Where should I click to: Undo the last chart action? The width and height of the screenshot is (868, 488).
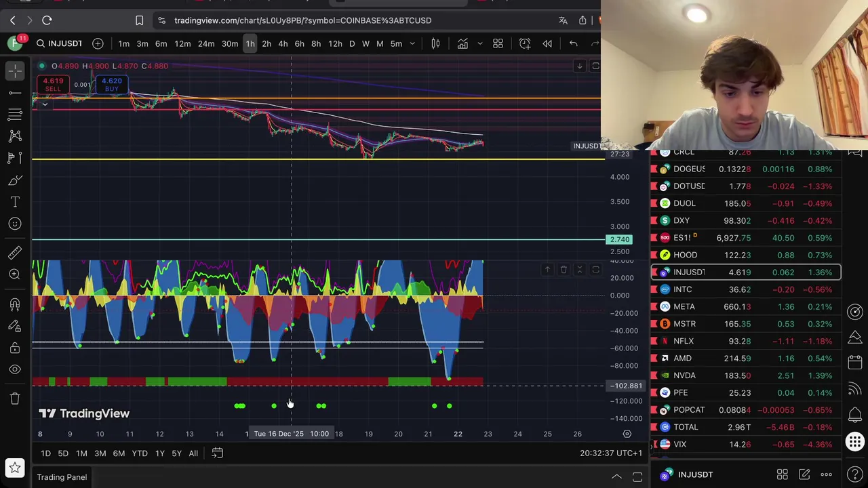pos(573,43)
